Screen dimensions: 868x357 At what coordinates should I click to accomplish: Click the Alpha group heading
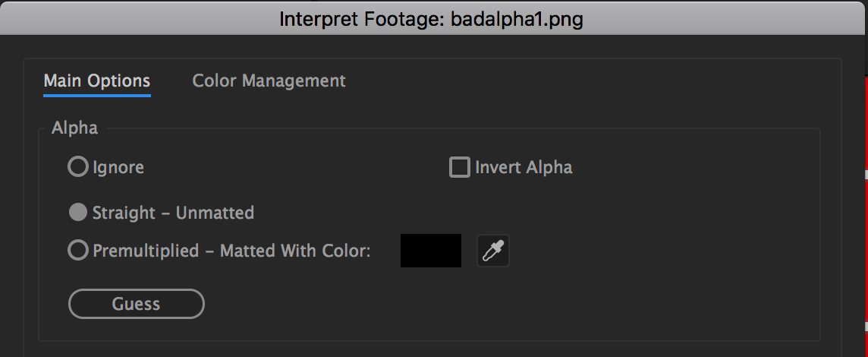[74, 128]
